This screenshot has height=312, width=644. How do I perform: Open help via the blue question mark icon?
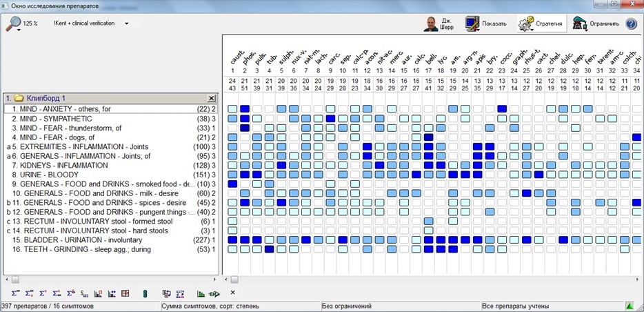click(x=631, y=23)
